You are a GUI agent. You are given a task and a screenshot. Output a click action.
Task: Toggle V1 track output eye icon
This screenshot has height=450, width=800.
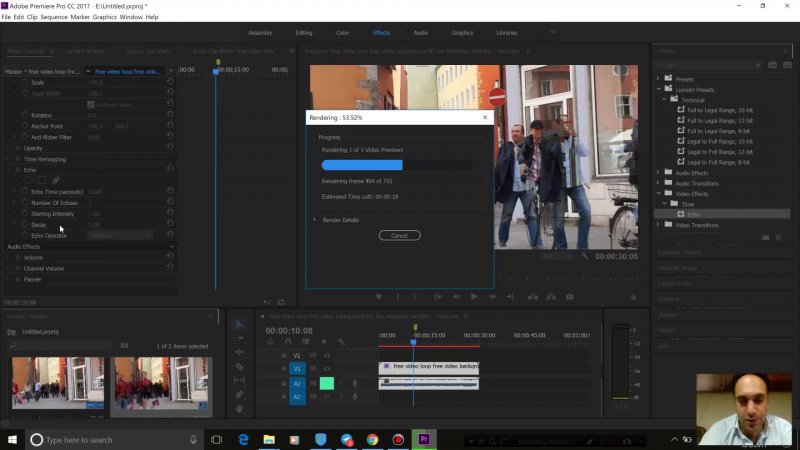click(x=326, y=368)
